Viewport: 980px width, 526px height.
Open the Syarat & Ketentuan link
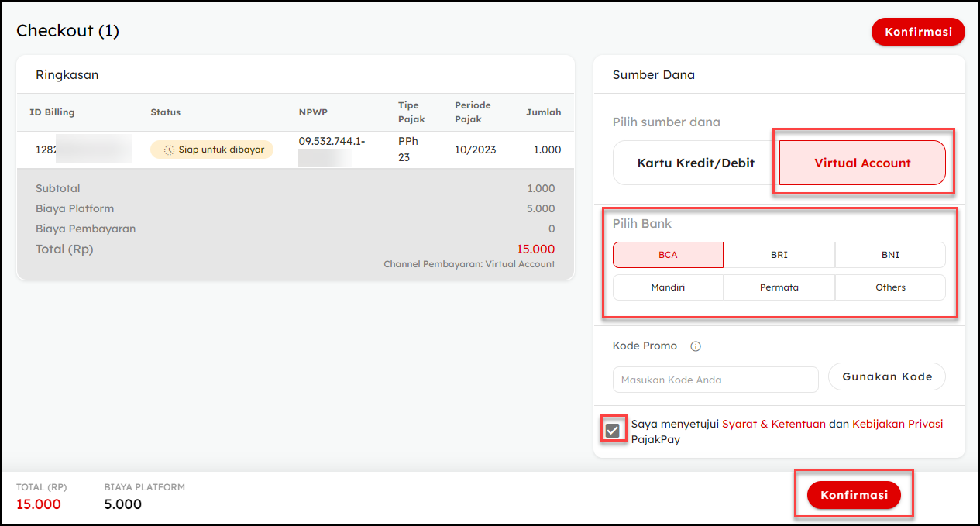point(773,424)
